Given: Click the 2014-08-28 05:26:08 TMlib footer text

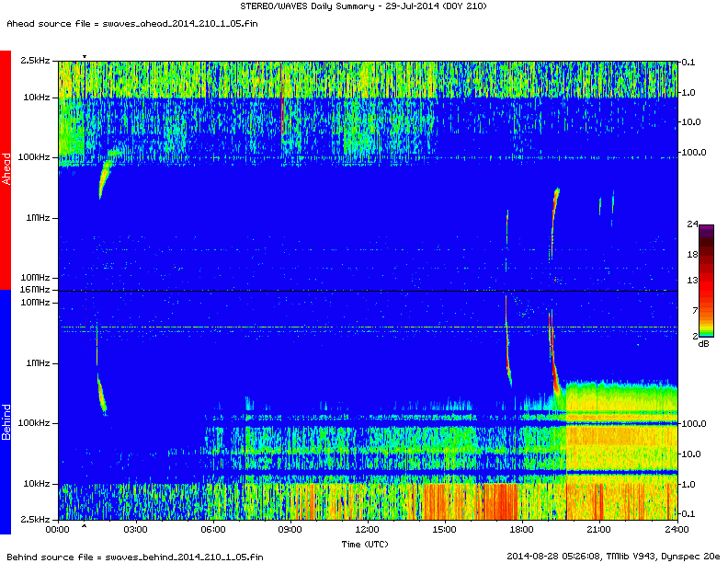Looking at the screenshot, I should (x=613, y=556).
